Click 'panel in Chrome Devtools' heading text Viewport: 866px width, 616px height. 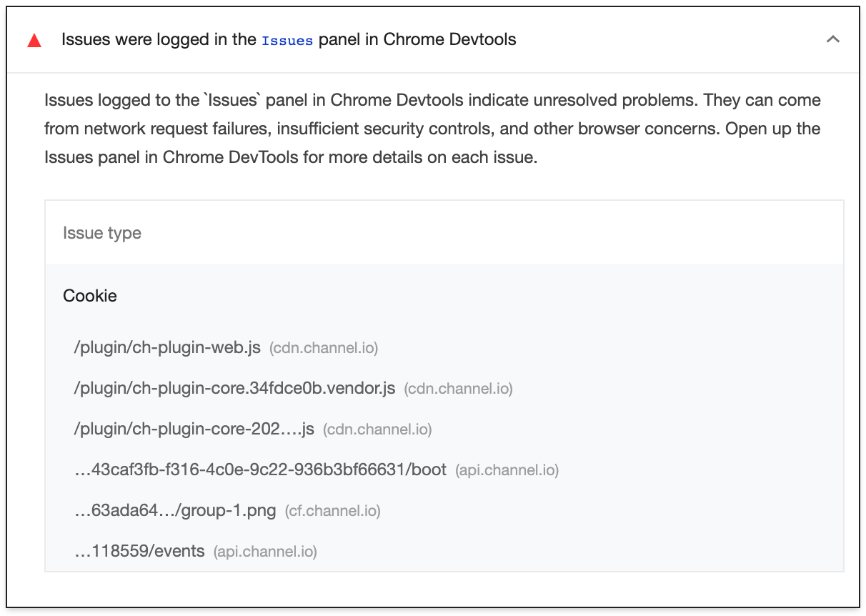[x=417, y=40]
